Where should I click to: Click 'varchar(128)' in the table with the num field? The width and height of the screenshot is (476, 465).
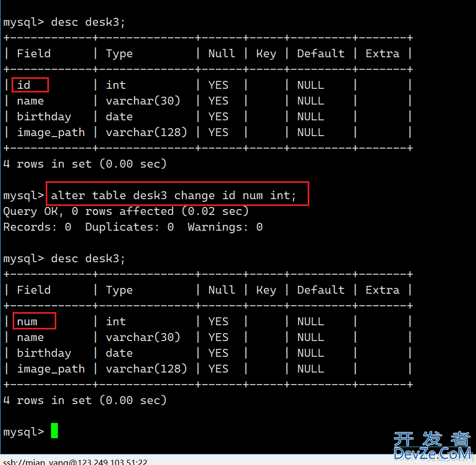click(146, 368)
